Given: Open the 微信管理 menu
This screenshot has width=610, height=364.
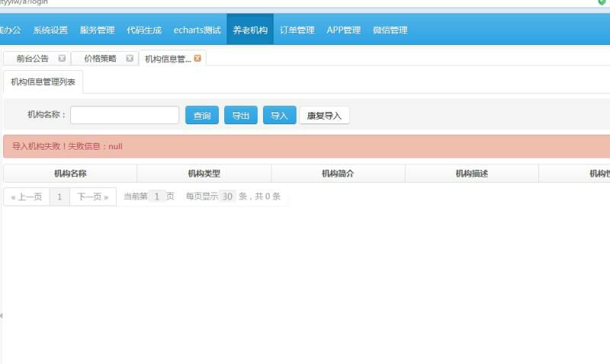Looking at the screenshot, I should click(390, 30).
